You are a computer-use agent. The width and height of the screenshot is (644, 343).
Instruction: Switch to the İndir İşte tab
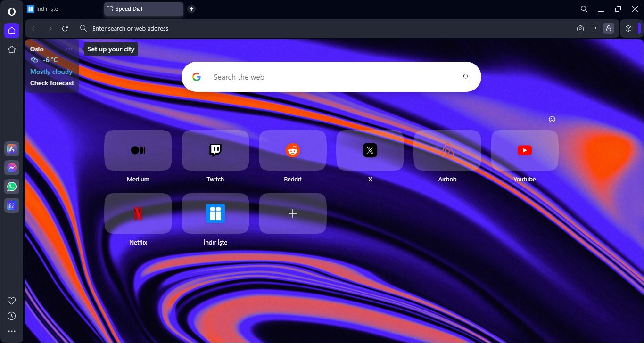click(64, 9)
